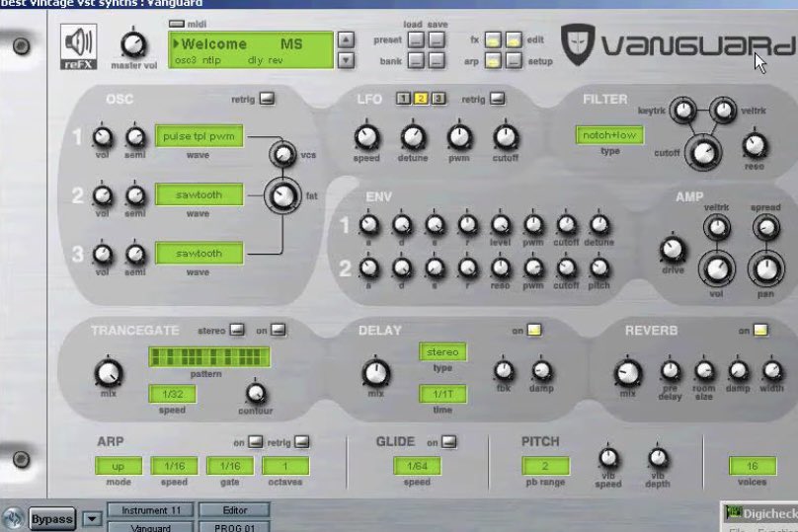
Task: Open delay time 1/1T selector
Action: [x=442, y=394]
